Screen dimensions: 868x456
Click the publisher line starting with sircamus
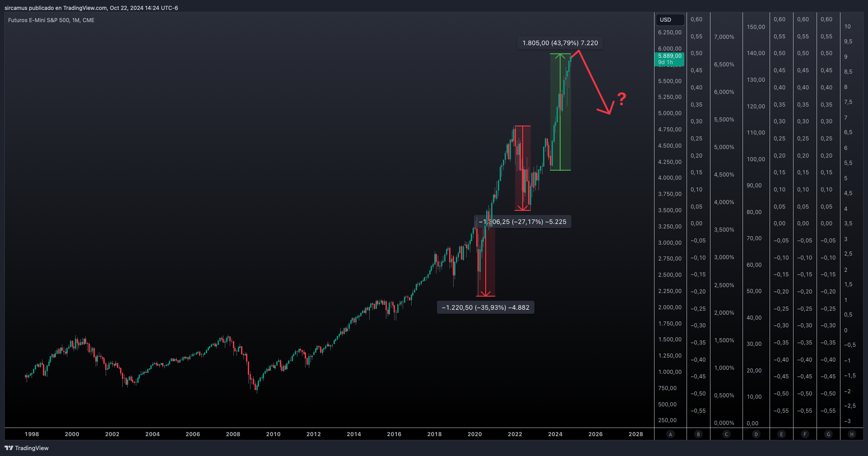pyautogui.click(x=91, y=8)
